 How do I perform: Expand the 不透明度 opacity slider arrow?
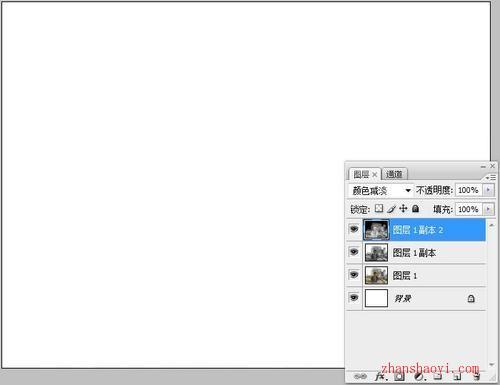coord(488,190)
